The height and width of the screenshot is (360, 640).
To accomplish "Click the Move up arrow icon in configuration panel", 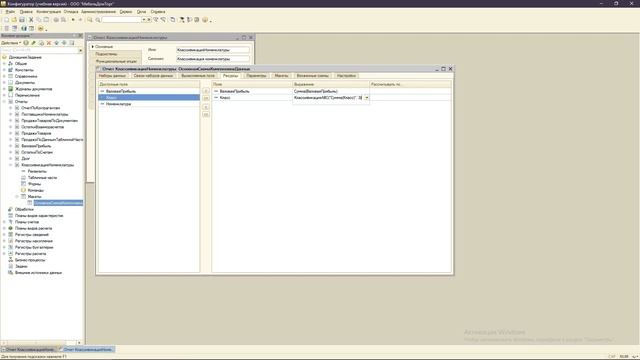I will (x=57, y=43).
